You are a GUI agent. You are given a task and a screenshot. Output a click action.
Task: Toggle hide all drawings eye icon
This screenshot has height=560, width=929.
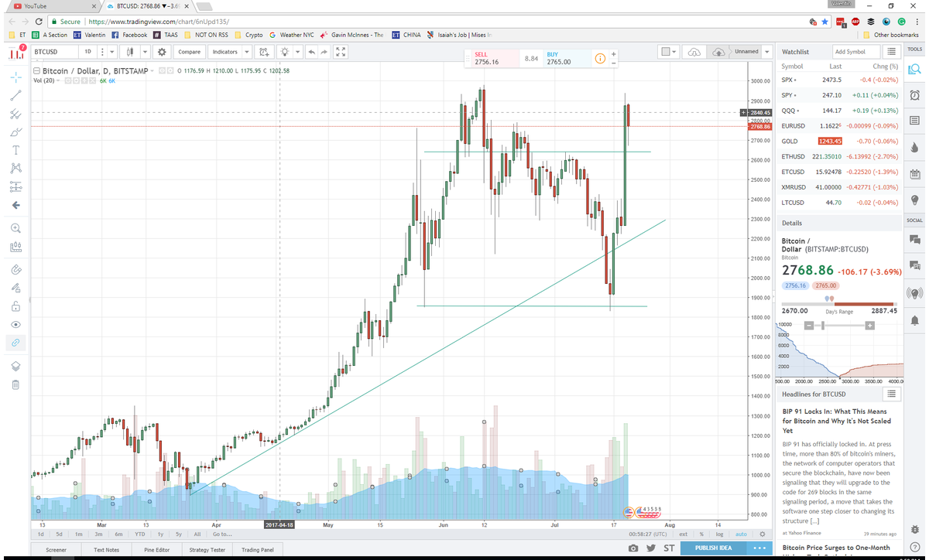click(15, 324)
